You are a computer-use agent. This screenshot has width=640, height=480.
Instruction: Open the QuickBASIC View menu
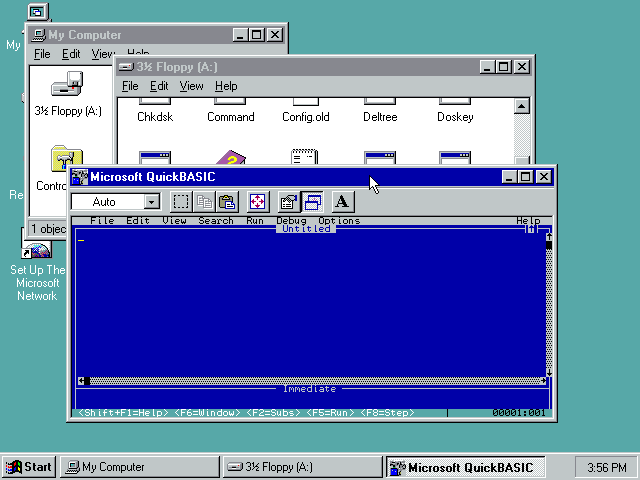pos(174,220)
